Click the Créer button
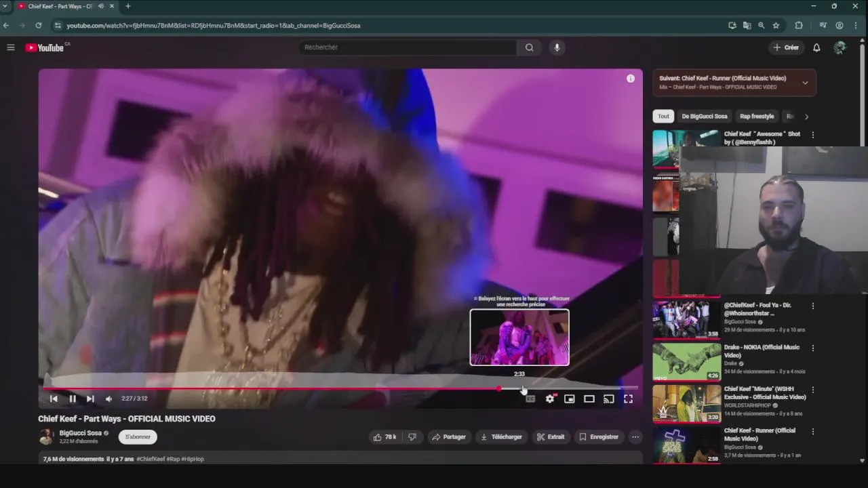 (786, 47)
